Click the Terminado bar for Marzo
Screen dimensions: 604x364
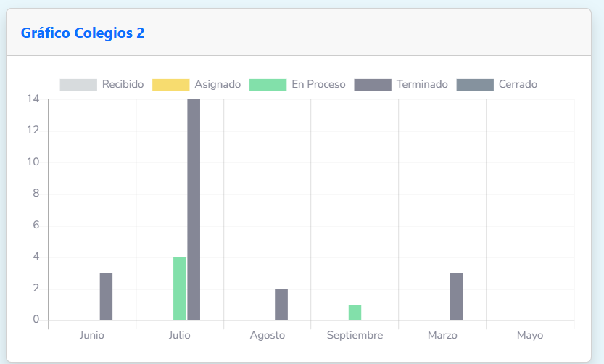coord(456,297)
